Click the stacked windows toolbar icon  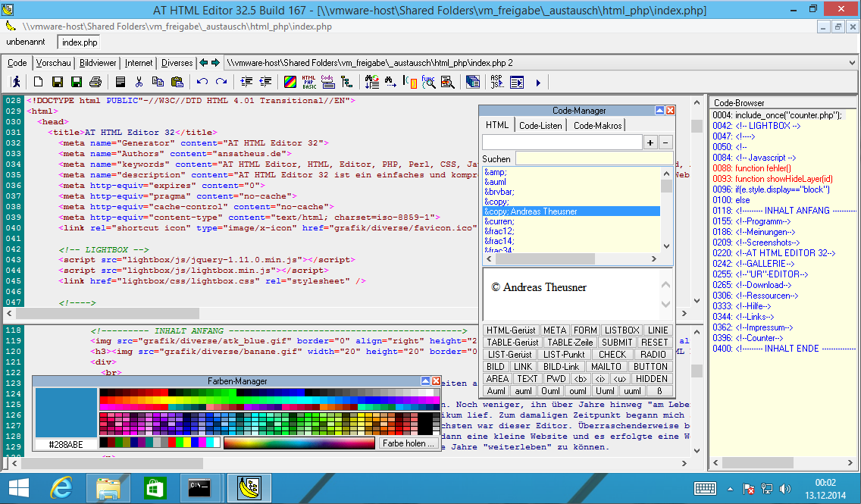pyautogui.click(x=473, y=83)
